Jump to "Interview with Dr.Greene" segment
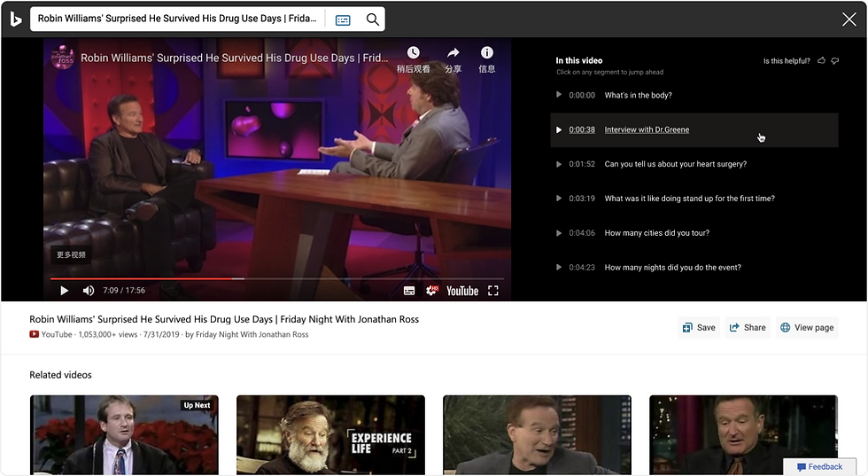 point(647,129)
